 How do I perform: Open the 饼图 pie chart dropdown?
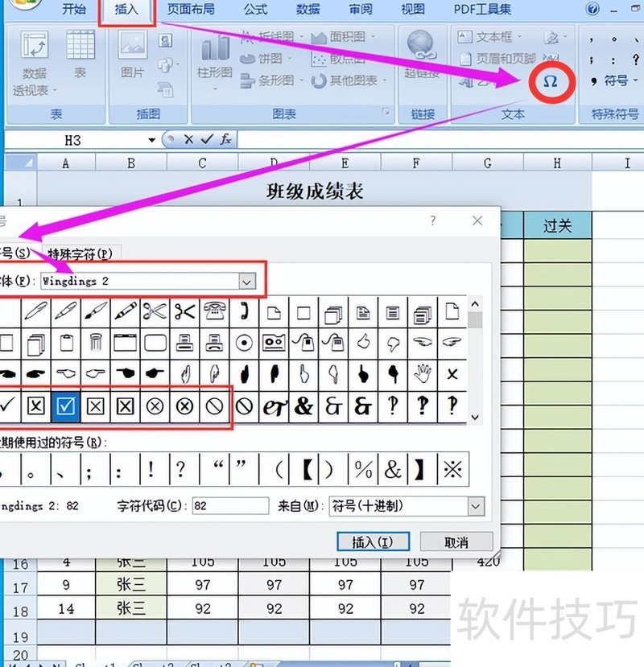click(x=267, y=58)
